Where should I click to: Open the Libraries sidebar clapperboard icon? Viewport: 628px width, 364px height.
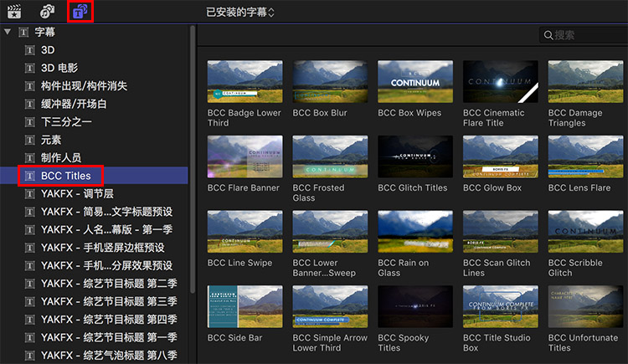tap(14, 12)
